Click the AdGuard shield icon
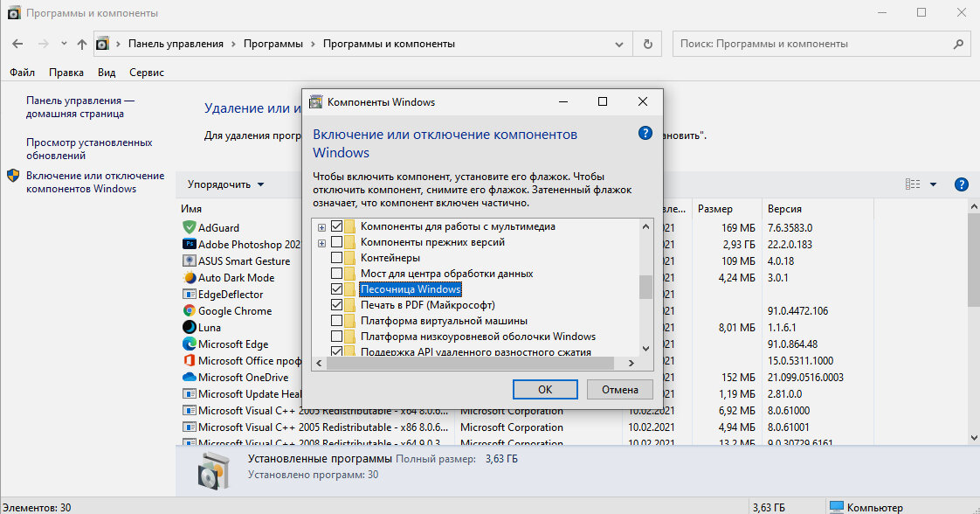Image resolution: width=980 pixels, height=514 pixels. pos(189,227)
